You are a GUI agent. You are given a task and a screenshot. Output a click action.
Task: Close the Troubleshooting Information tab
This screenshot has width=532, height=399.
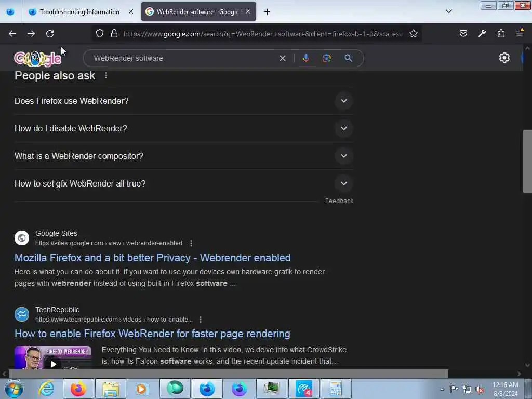click(x=130, y=12)
